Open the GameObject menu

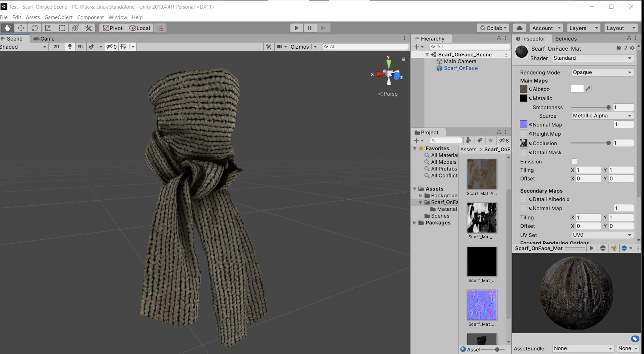coord(58,17)
